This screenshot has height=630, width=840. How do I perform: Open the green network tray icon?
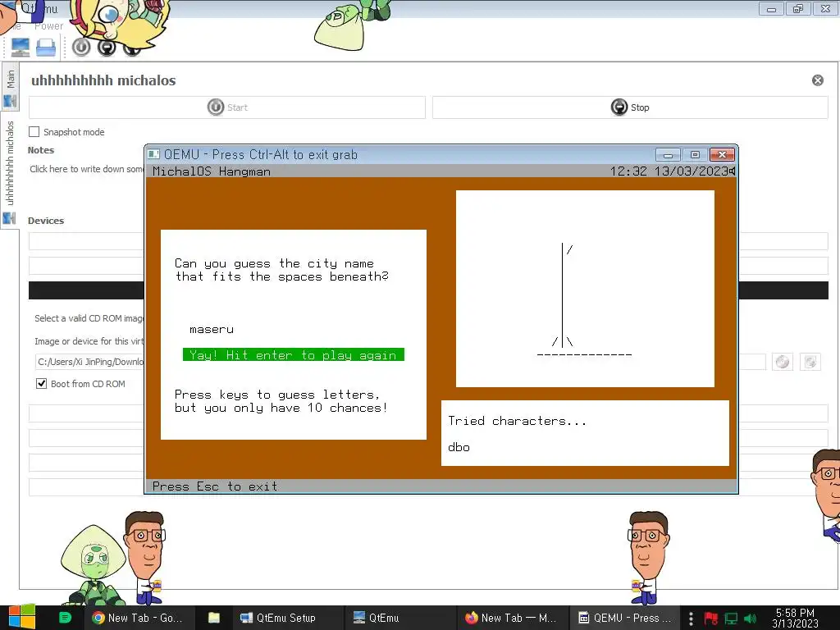(x=731, y=619)
